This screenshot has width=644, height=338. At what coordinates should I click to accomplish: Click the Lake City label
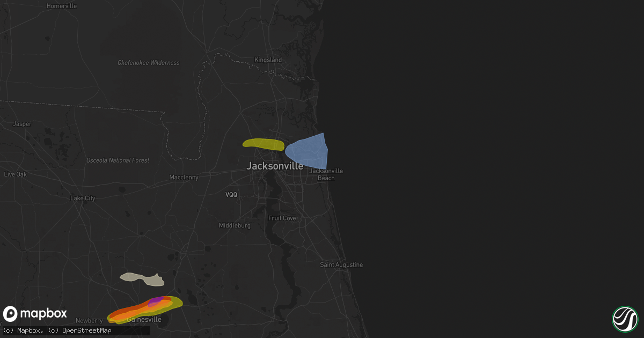pos(83,199)
